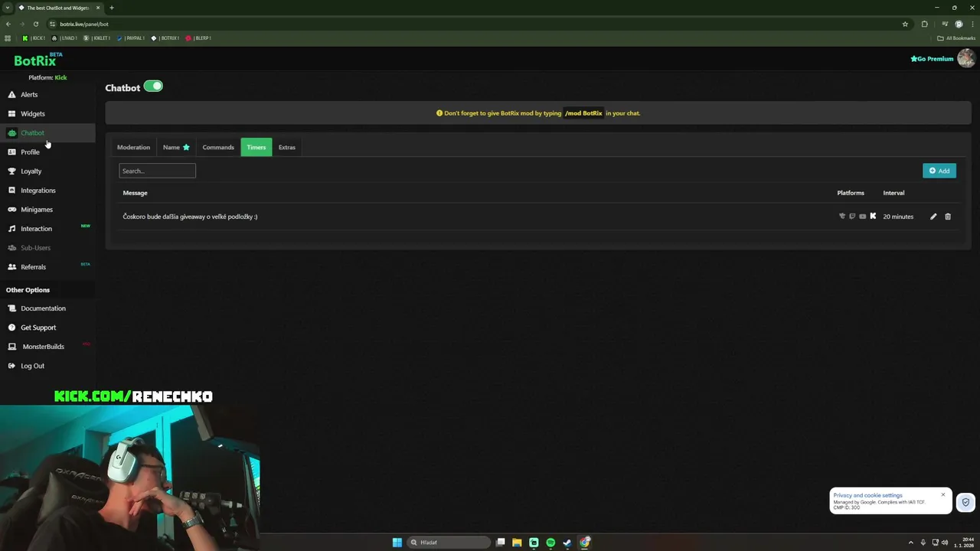Click the cookie shield icon at bottom right
The height and width of the screenshot is (551, 980).
click(x=965, y=503)
